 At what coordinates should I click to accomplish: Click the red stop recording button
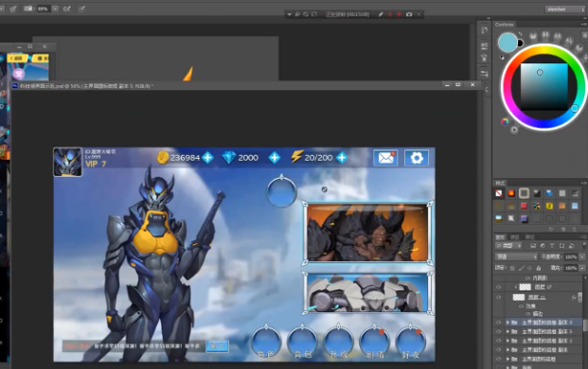tap(399, 14)
